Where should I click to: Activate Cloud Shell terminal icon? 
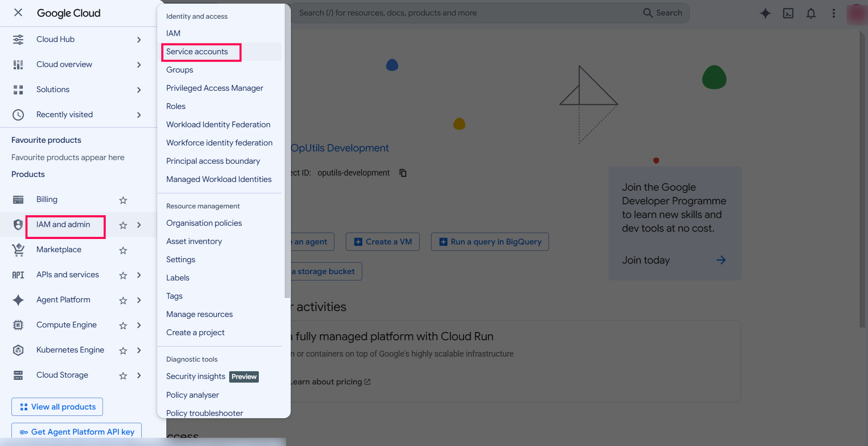tap(788, 13)
